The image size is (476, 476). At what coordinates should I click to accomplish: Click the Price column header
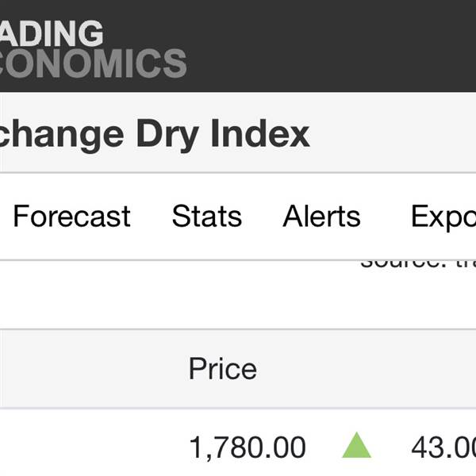223,368
